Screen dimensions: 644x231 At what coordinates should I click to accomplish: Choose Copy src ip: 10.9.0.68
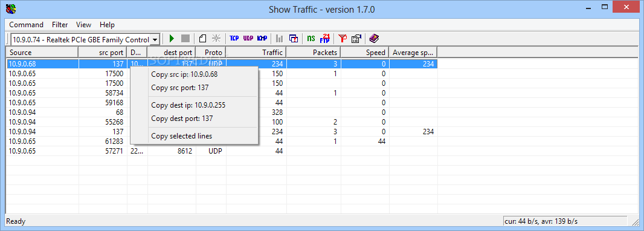click(x=194, y=74)
